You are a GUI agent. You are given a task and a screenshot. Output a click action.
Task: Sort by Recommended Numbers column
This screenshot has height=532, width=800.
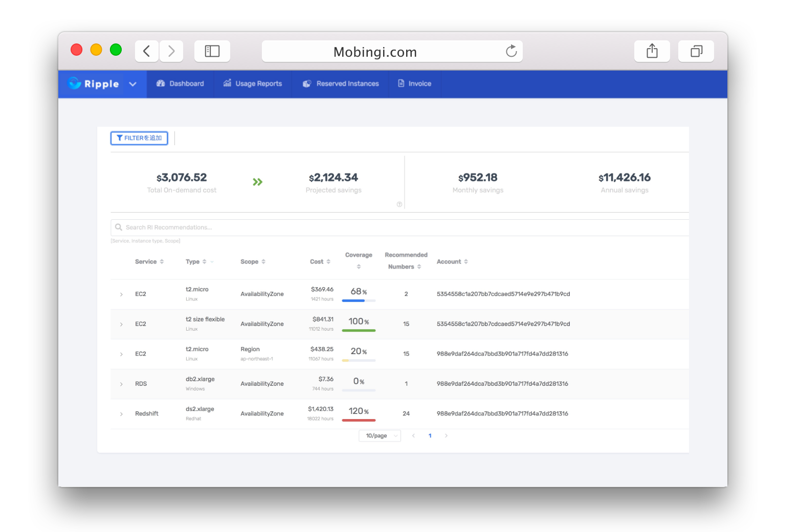point(419,267)
